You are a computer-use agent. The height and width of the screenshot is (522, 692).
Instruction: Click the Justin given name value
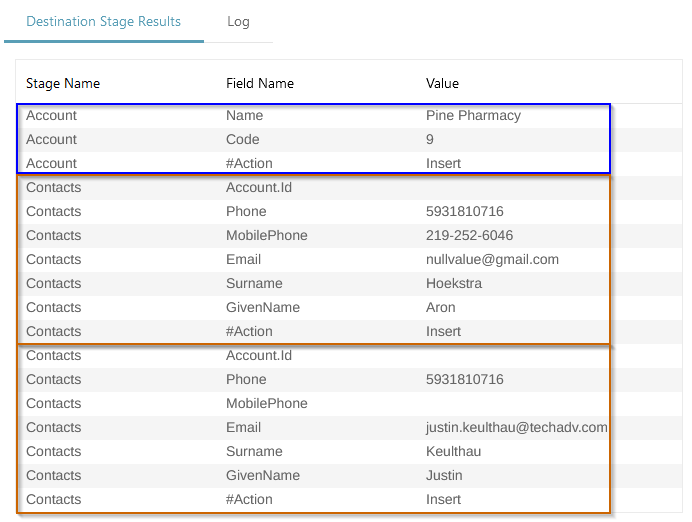(444, 475)
